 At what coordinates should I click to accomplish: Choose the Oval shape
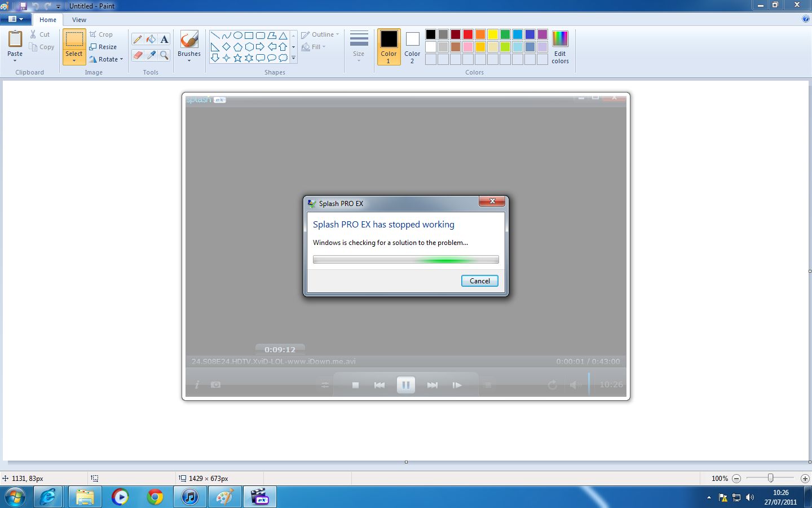238,36
